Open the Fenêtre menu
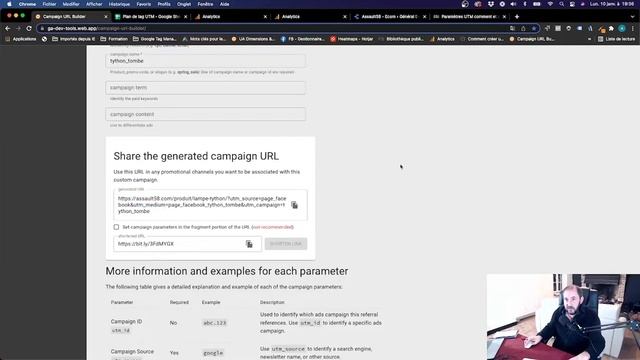This screenshot has height=360, width=640. (x=205, y=4)
